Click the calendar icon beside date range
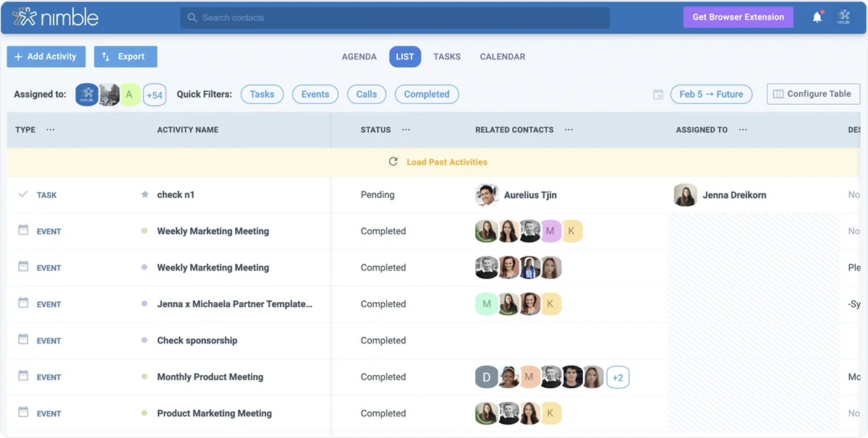The width and height of the screenshot is (868, 438). tap(658, 94)
